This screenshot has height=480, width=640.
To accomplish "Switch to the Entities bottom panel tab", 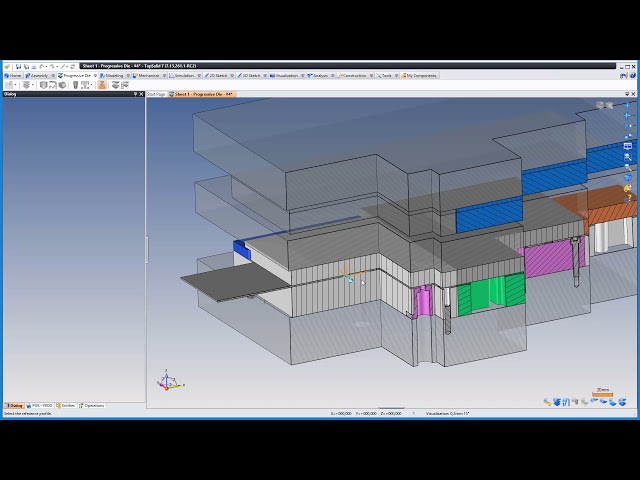I will point(67,405).
